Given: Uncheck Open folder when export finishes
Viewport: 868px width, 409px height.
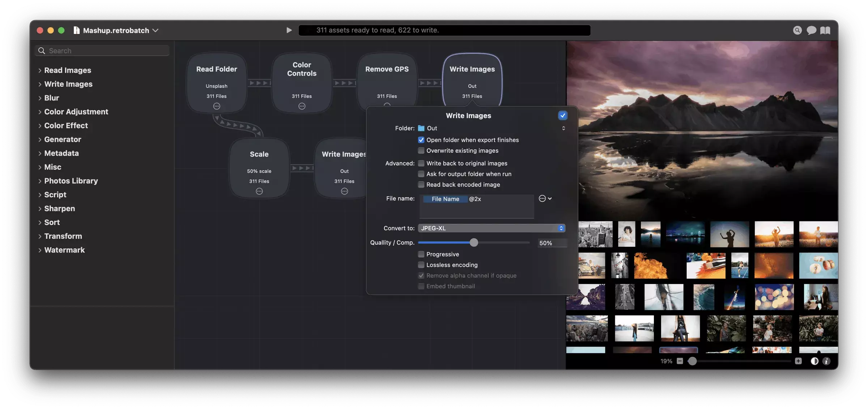Looking at the screenshot, I should tap(421, 140).
